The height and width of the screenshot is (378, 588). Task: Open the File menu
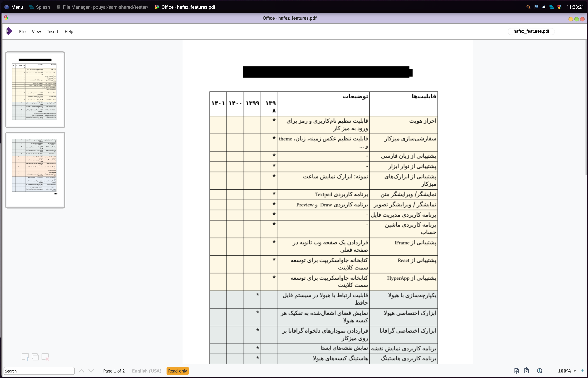pos(22,32)
